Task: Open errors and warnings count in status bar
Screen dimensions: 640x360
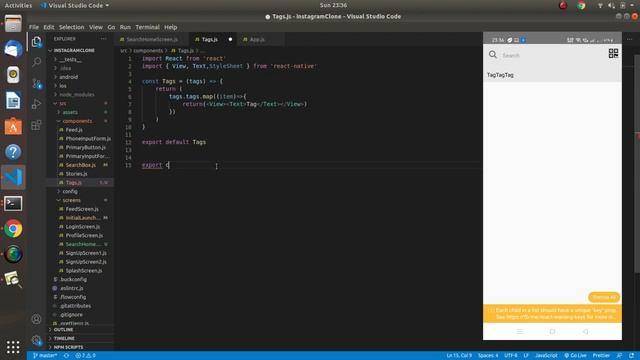Action: [x=85, y=356]
